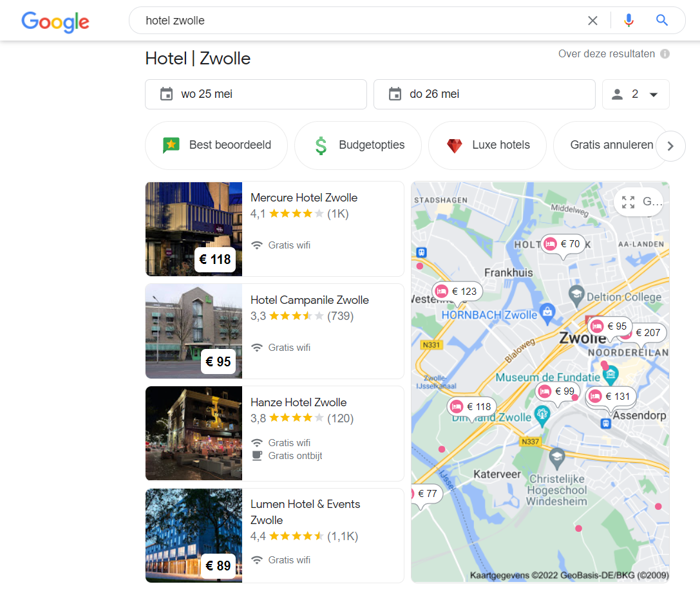This screenshot has height=591, width=700.
Task: Select the € 95 hotel map pin
Action: click(x=609, y=326)
